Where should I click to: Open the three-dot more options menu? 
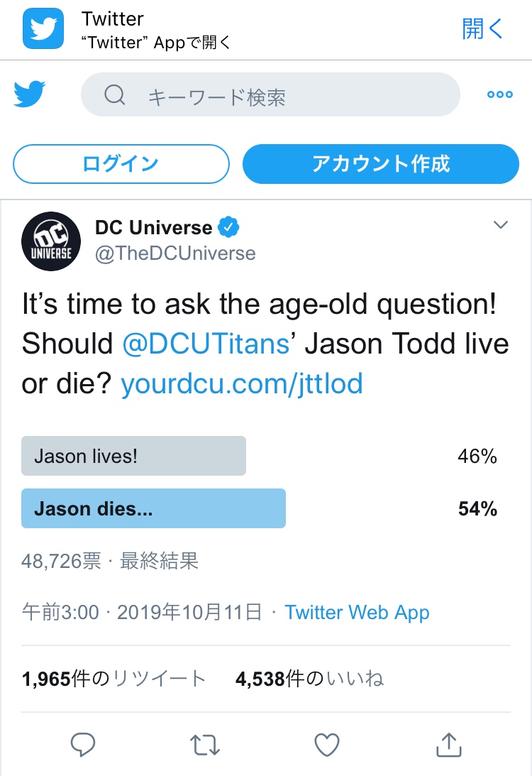click(x=499, y=94)
